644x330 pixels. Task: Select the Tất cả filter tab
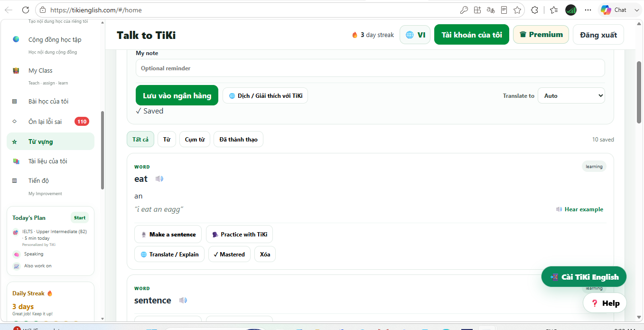pos(140,139)
